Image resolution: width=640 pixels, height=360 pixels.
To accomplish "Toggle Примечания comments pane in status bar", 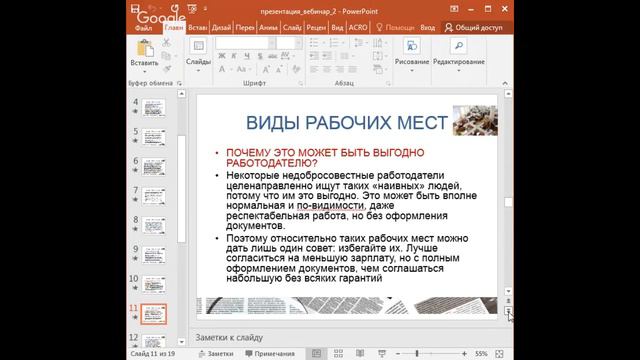I will click(270, 353).
